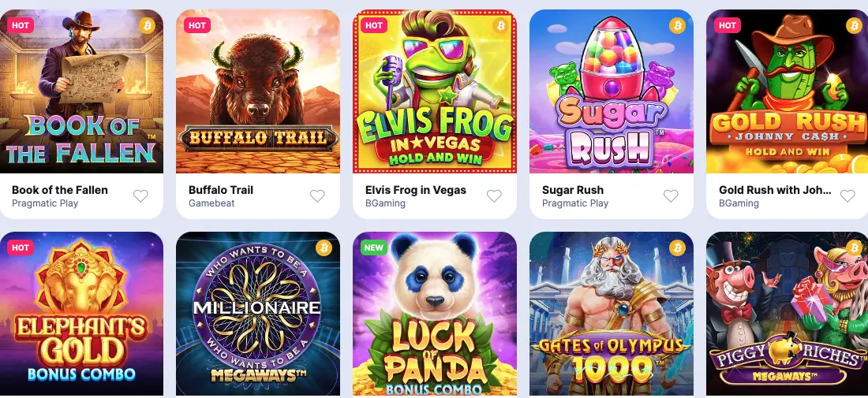Toggle the heart on Buffalo Trail
The width and height of the screenshot is (868, 398).
[x=317, y=195]
